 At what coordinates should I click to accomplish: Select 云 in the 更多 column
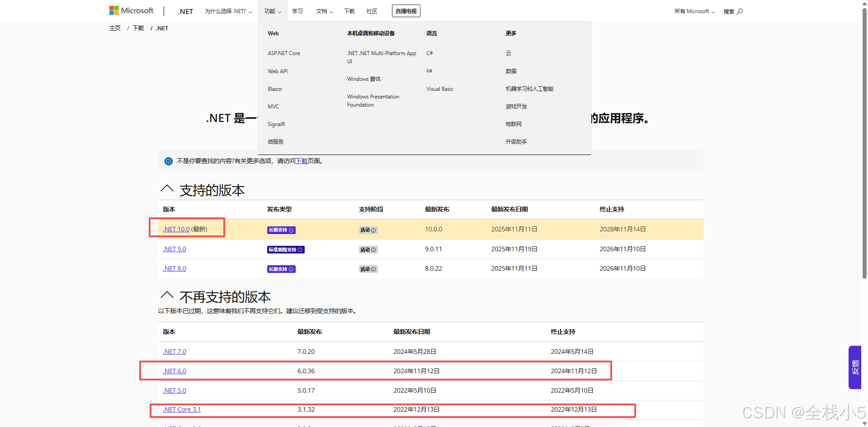click(x=509, y=53)
